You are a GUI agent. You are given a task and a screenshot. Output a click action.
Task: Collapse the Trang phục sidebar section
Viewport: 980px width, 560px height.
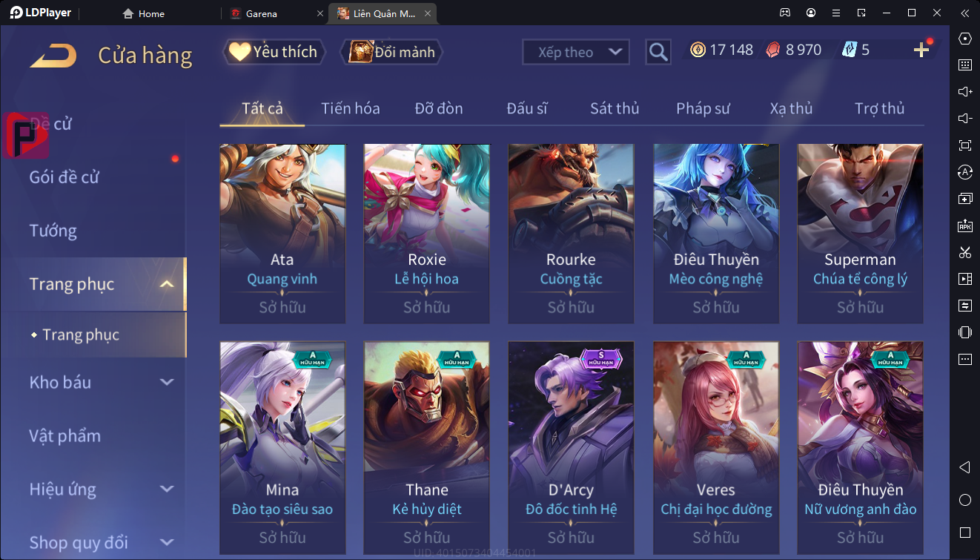coord(168,284)
